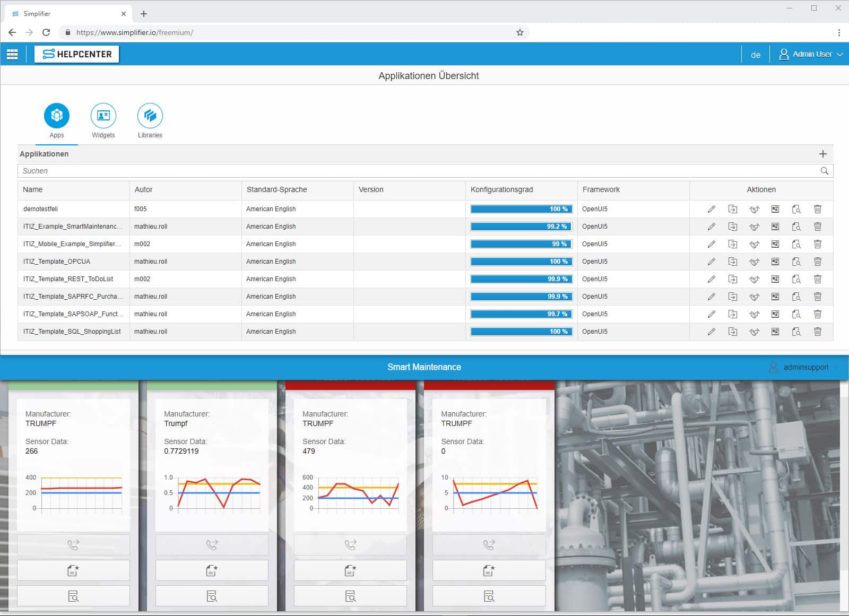Delete the ITIZ_Template_OPCUA application via trash icon
The image size is (849, 616).
click(x=817, y=262)
